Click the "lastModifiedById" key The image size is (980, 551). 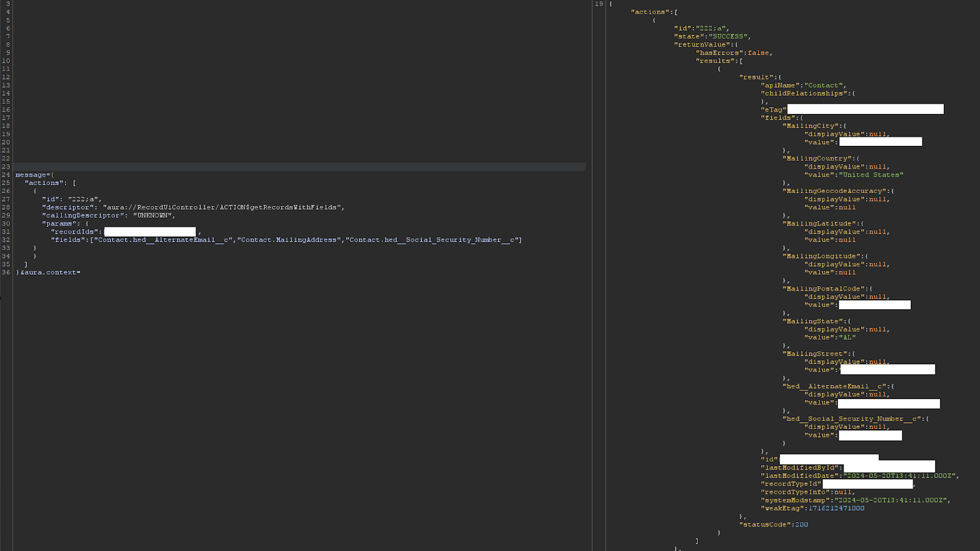point(801,468)
